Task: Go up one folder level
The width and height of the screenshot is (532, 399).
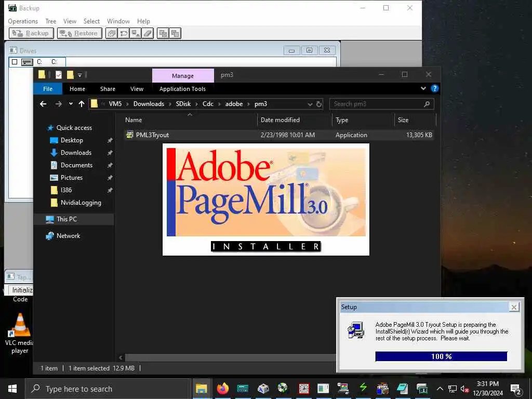Action: point(82,104)
